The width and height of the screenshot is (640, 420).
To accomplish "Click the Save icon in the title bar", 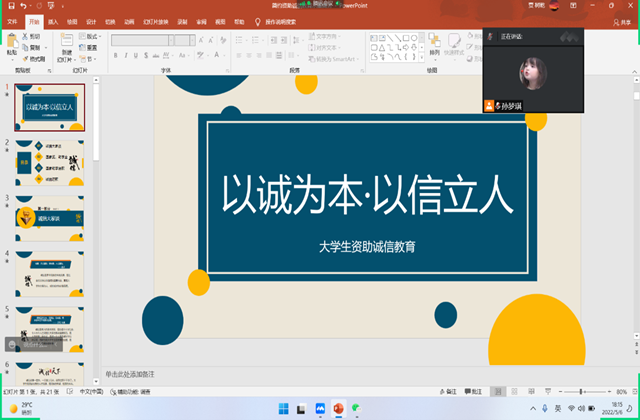I will [x=9, y=6].
